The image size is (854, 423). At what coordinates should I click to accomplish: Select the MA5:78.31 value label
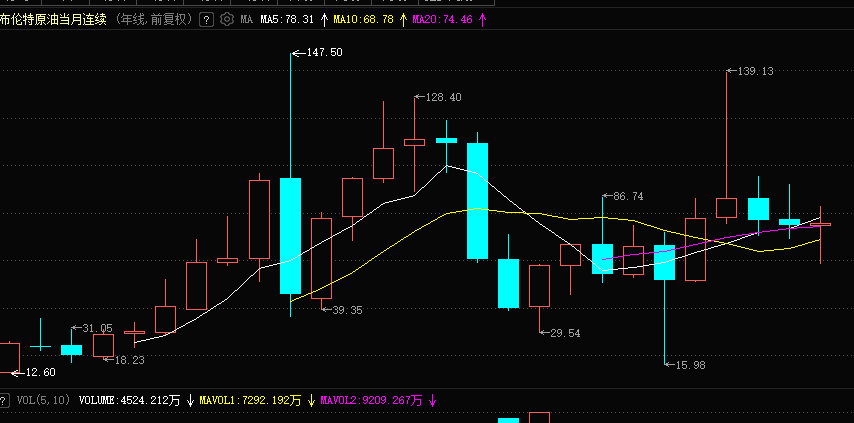287,19
